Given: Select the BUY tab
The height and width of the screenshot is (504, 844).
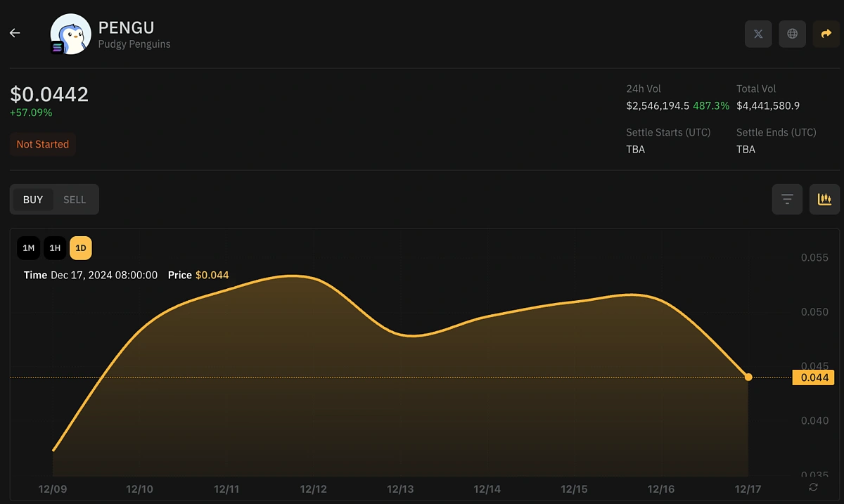Looking at the screenshot, I should pyautogui.click(x=32, y=199).
